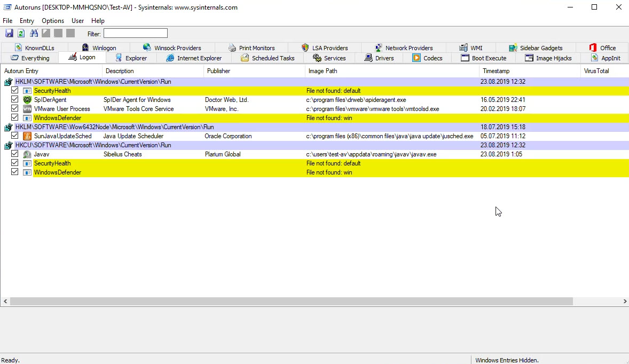Click the 'Windows Entries Hidden.' status text
Image resolution: width=629 pixels, height=364 pixels.
[507, 360]
